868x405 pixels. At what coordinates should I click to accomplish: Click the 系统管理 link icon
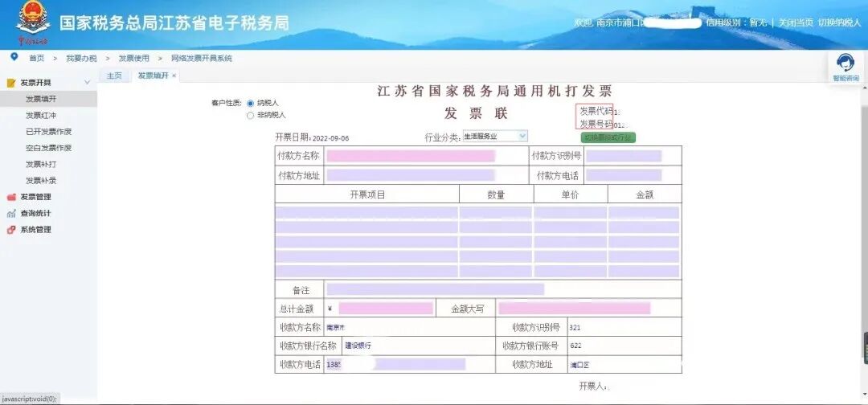tap(10, 230)
